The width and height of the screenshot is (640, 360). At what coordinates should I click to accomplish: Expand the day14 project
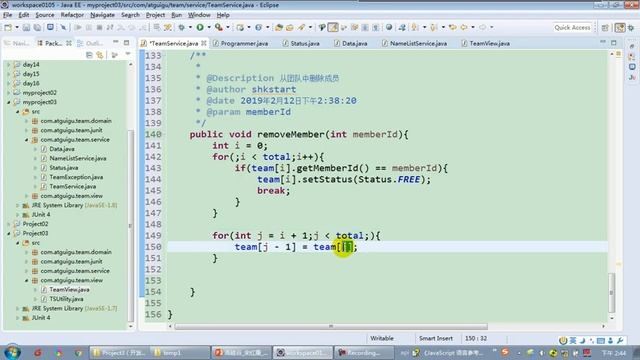9,64
